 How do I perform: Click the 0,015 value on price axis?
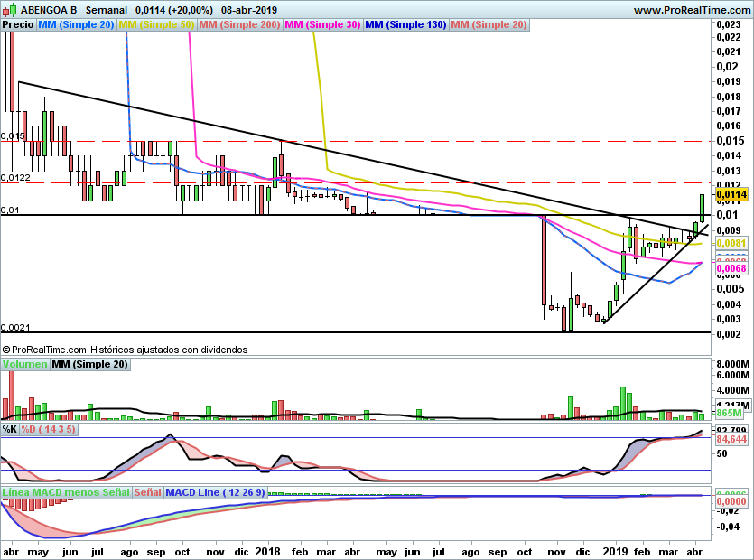(x=731, y=141)
